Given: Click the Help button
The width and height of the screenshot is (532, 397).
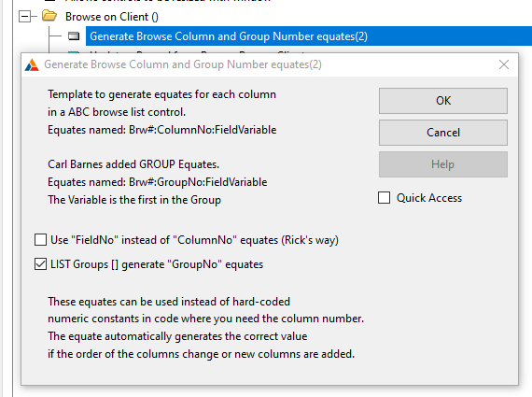Looking at the screenshot, I should [443, 164].
